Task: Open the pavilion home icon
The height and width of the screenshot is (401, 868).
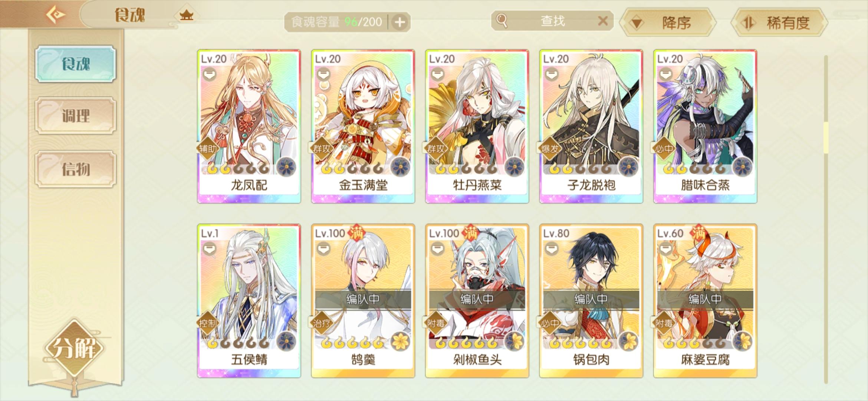Action: point(186,15)
